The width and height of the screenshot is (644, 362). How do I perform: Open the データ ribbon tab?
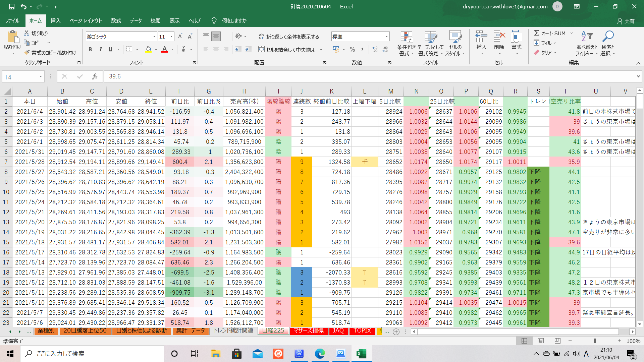tap(136, 20)
